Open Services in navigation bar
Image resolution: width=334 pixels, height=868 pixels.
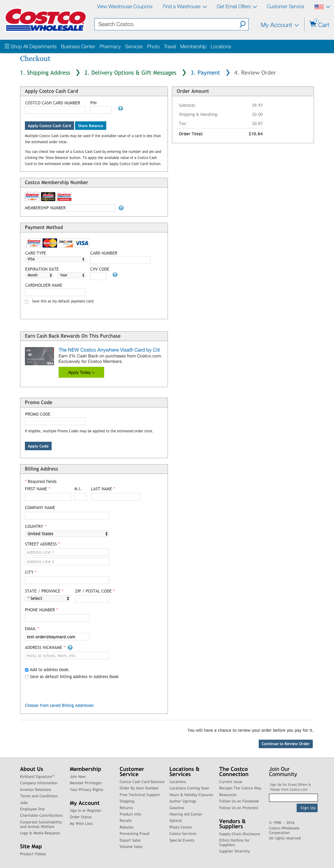point(134,46)
